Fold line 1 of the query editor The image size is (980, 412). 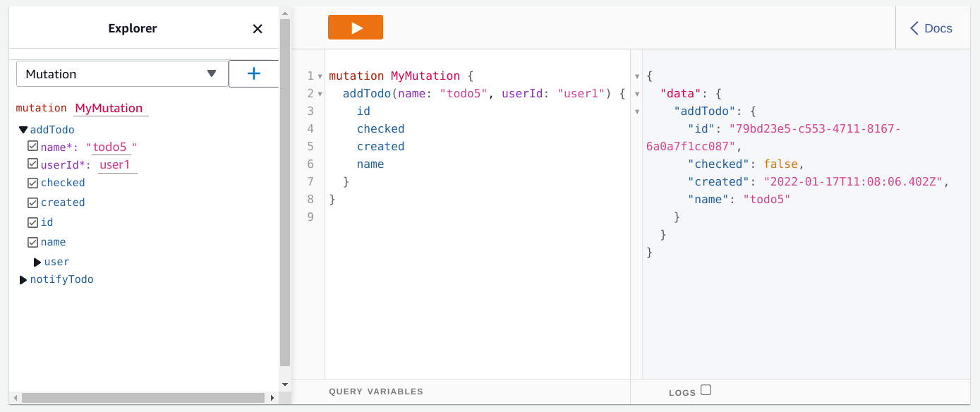point(320,76)
